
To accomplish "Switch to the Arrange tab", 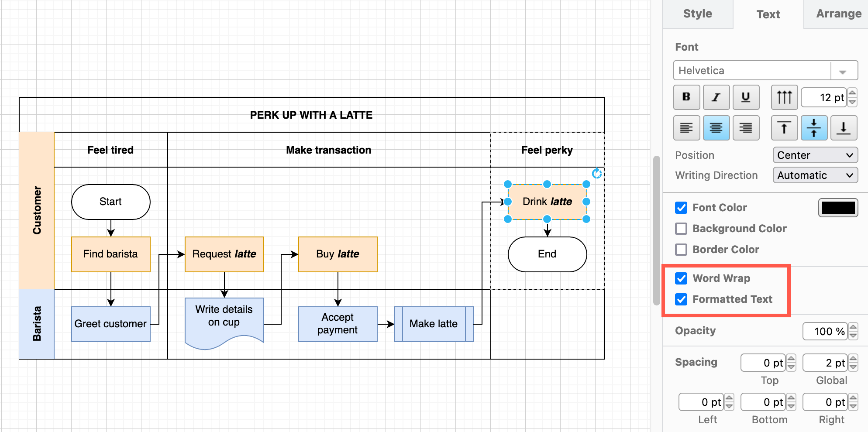I will click(x=838, y=14).
